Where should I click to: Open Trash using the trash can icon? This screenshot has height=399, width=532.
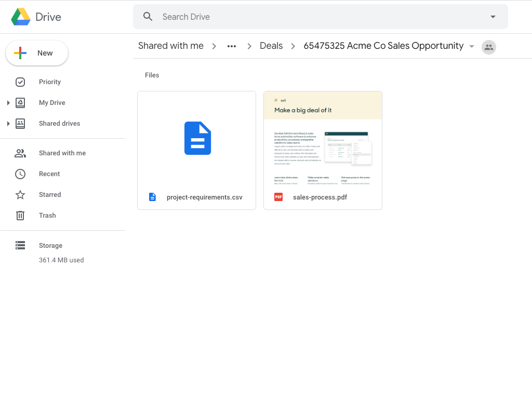tap(20, 215)
